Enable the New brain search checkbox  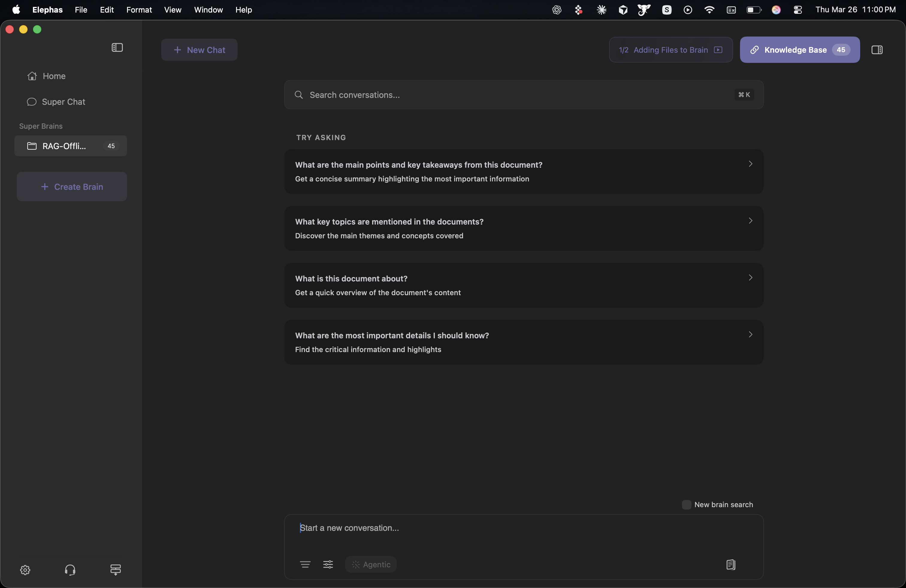tap(686, 504)
